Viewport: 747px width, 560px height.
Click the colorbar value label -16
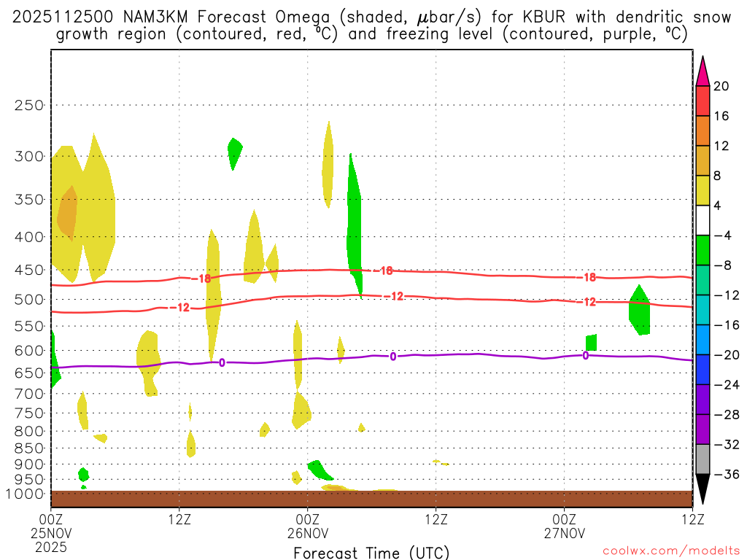click(726, 325)
